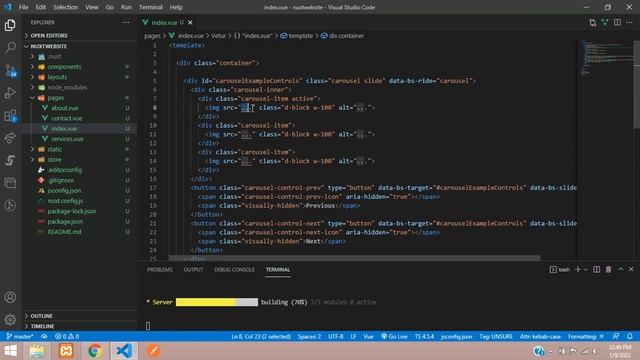Split the terminal panel

coord(596,269)
